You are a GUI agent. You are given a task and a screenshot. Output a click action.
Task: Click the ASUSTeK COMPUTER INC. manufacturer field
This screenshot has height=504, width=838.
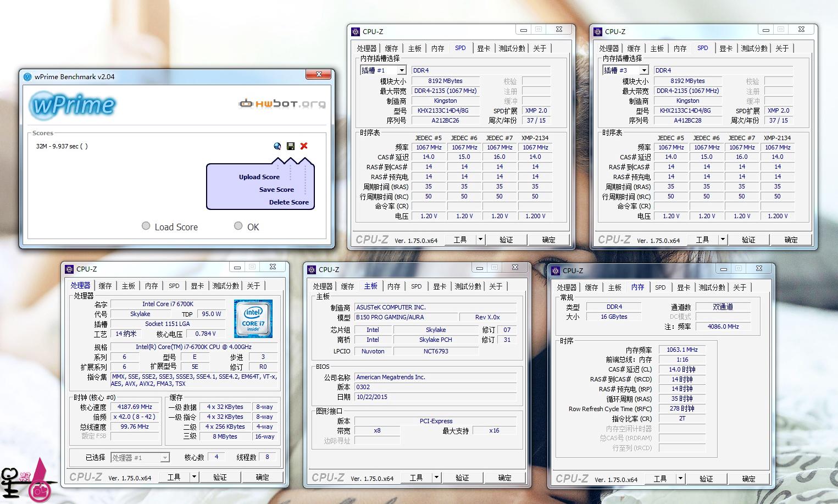(435, 307)
